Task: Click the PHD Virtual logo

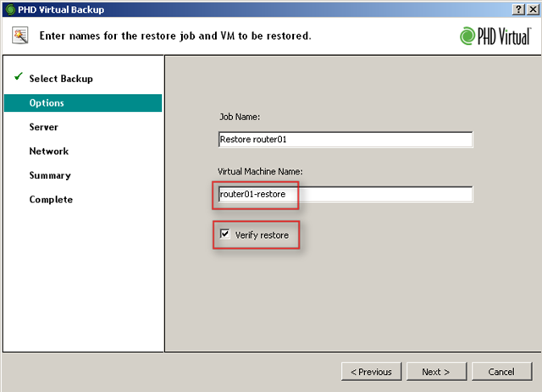Action: [x=495, y=36]
